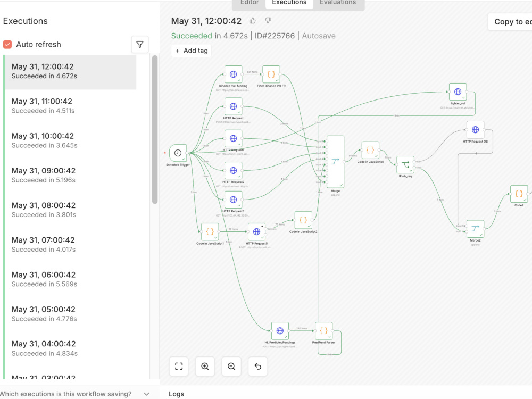Zoom in on the workflow canvas
This screenshot has width=532, height=399.
[x=205, y=367]
